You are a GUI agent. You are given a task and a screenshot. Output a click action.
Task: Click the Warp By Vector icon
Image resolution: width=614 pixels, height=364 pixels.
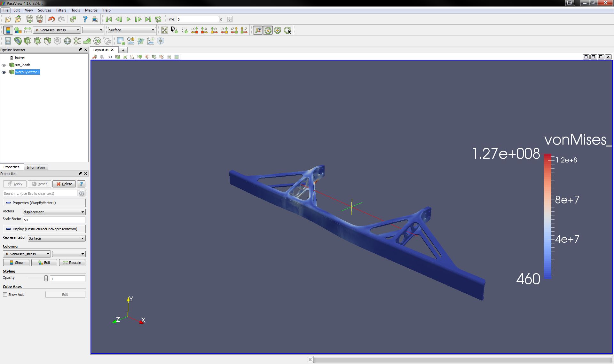[87, 41]
